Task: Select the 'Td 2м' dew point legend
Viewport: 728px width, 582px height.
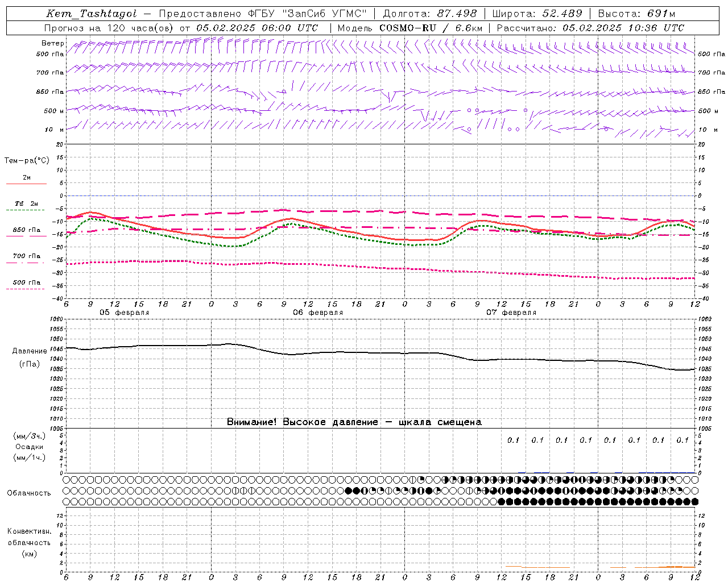Action: click(26, 206)
